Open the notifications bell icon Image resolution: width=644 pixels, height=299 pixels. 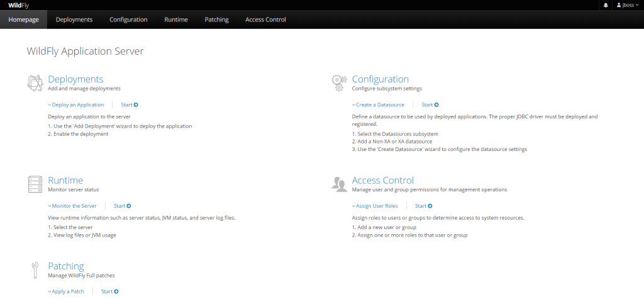click(606, 5)
